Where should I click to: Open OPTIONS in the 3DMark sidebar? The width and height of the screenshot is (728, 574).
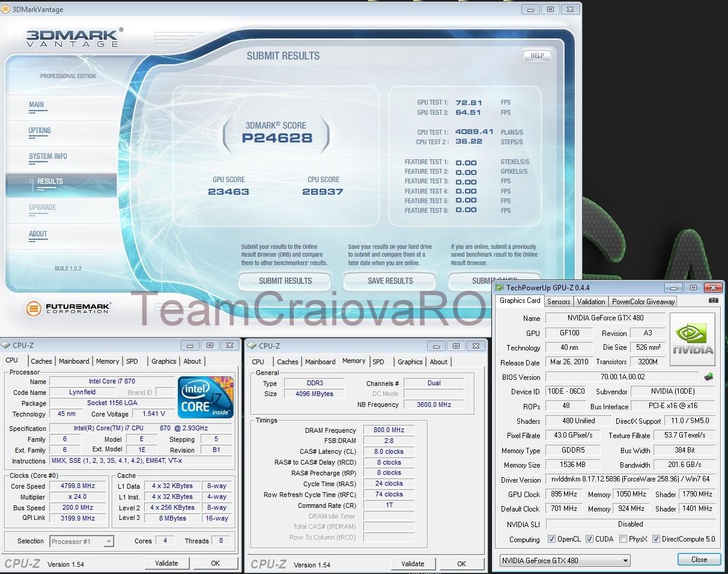[x=40, y=130]
